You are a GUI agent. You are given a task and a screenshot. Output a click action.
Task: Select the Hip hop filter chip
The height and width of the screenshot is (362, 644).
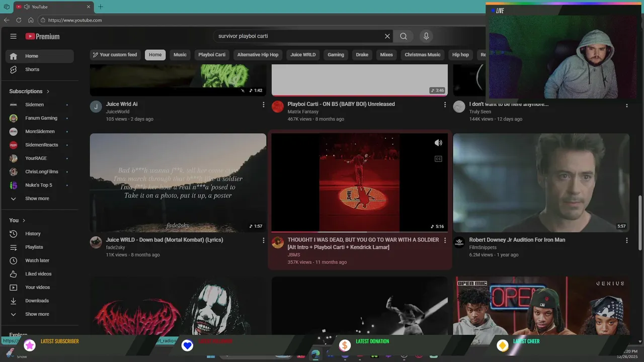[x=460, y=55]
